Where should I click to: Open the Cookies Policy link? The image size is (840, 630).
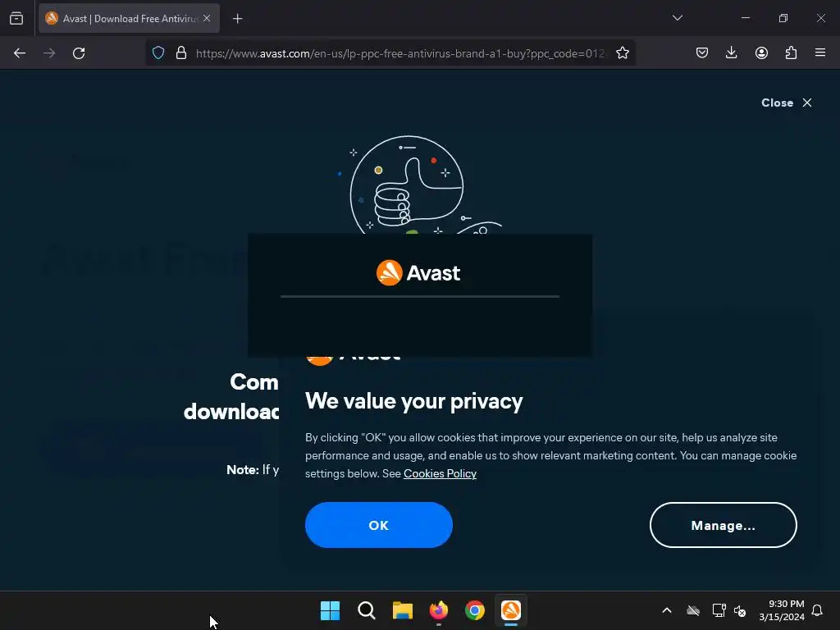point(440,473)
